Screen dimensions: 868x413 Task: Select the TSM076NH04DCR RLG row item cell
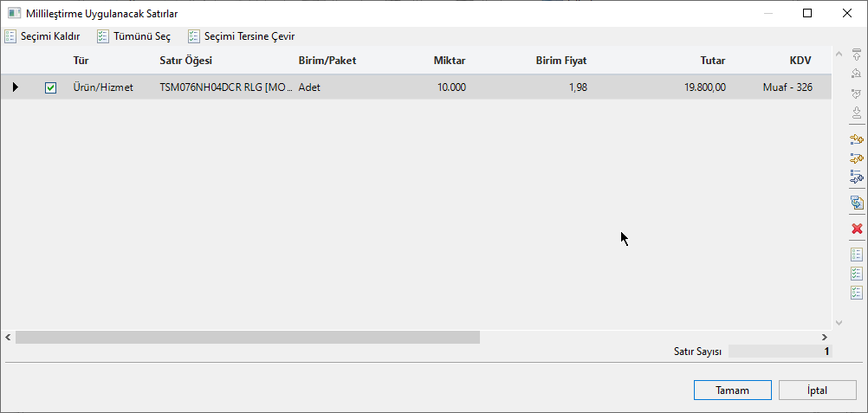coord(225,87)
